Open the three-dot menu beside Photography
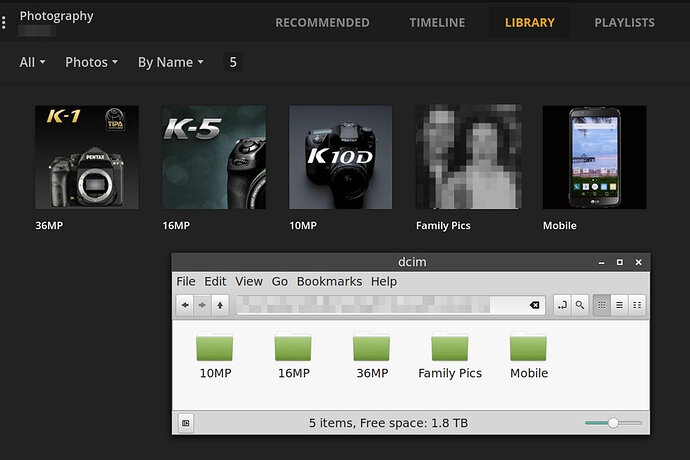 click(4, 22)
